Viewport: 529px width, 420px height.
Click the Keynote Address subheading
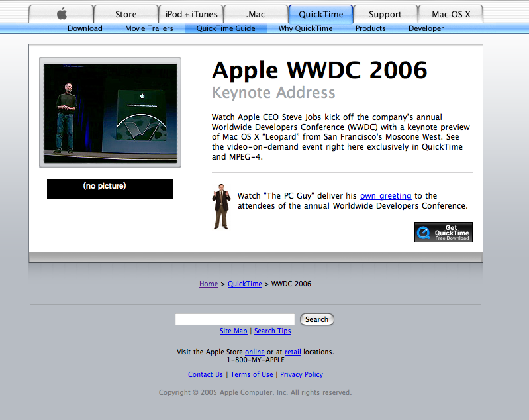tap(273, 93)
